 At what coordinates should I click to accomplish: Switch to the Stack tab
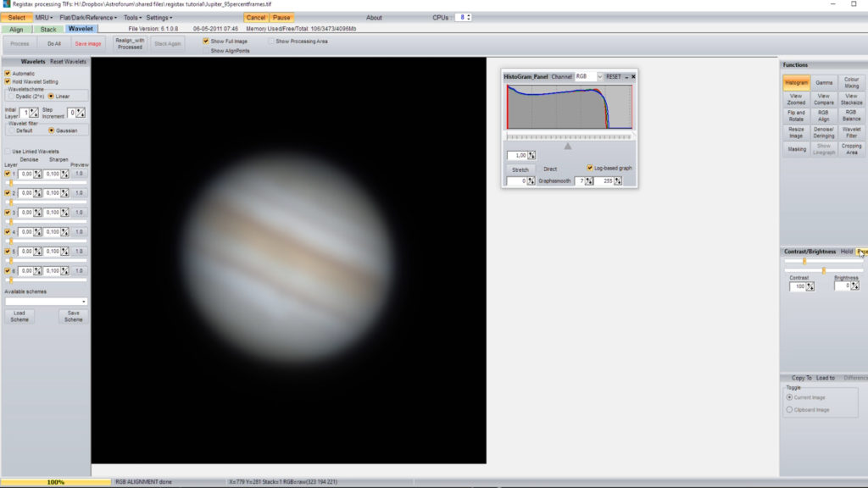point(48,30)
